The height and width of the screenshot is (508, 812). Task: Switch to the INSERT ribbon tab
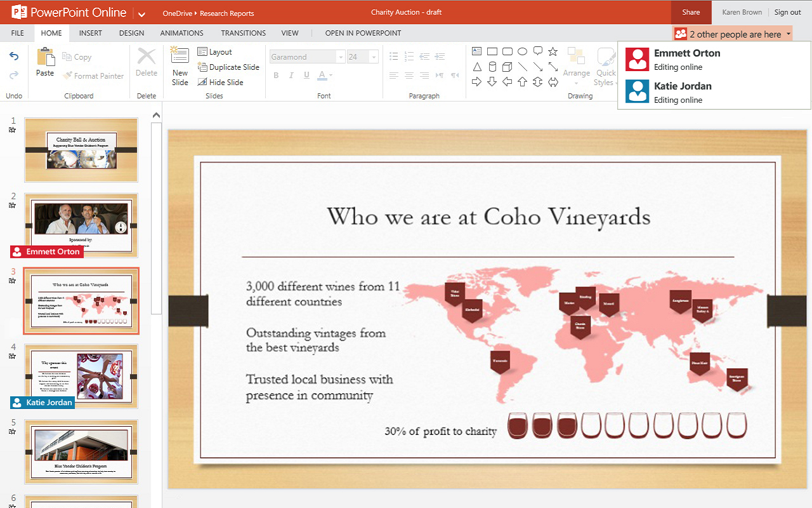pos(90,33)
